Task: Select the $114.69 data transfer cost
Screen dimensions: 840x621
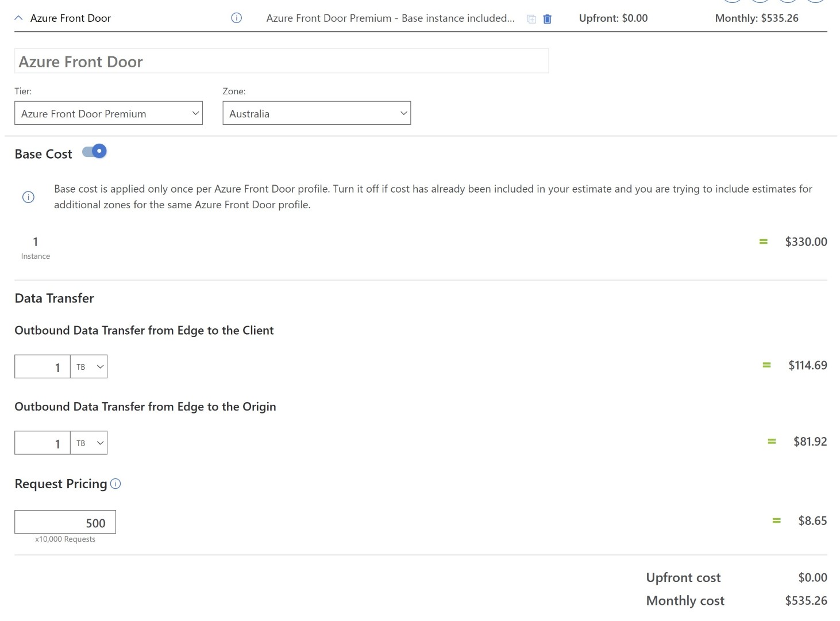Action: pos(808,365)
